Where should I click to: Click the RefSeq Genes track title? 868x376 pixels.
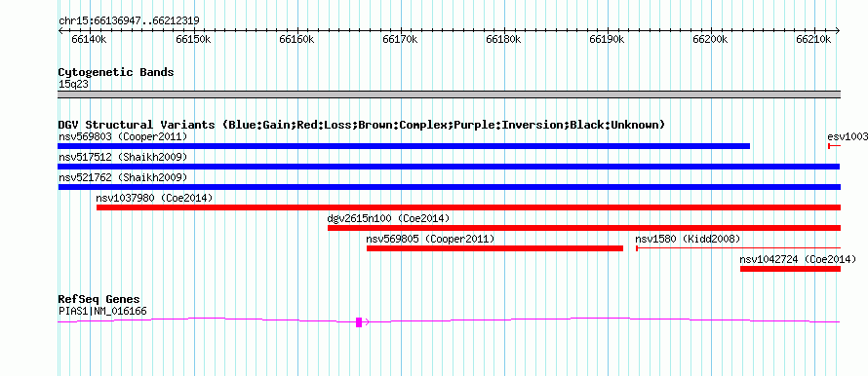pyautogui.click(x=99, y=299)
